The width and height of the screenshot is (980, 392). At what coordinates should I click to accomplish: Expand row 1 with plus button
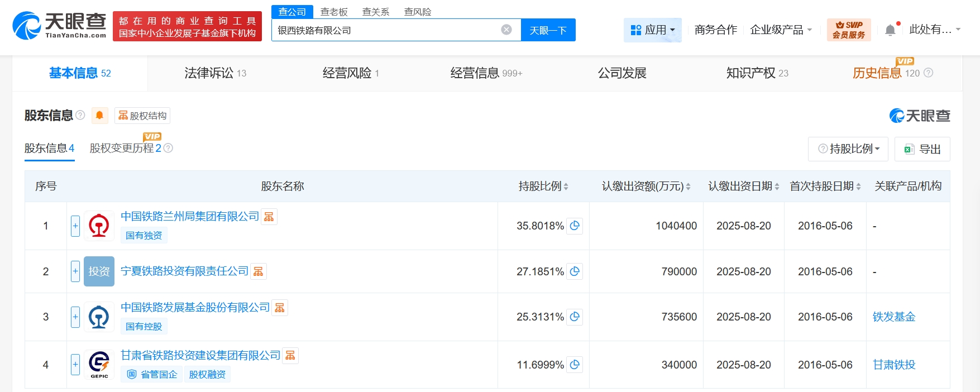(x=75, y=226)
